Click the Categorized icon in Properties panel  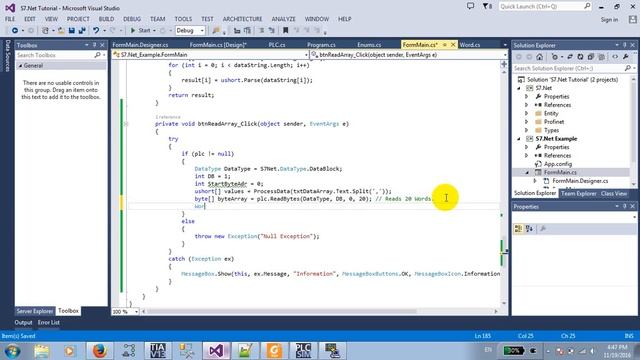(518, 229)
